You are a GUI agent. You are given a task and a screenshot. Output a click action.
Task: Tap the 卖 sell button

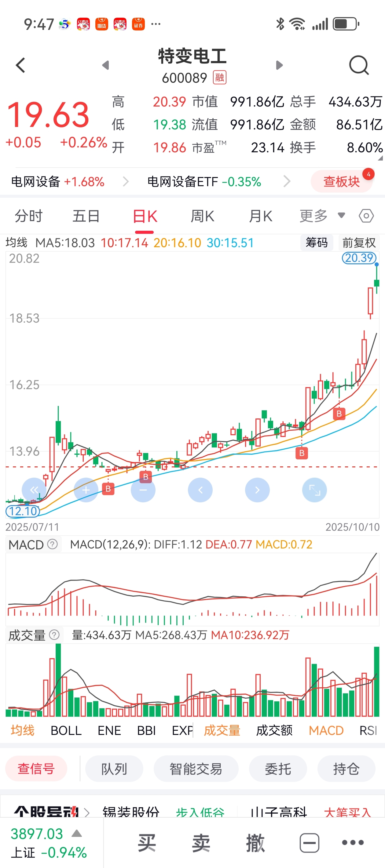(201, 843)
